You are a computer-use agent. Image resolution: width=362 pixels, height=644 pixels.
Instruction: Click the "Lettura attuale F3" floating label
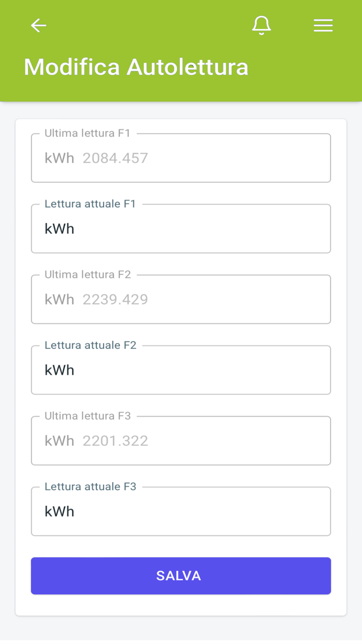tap(90, 487)
